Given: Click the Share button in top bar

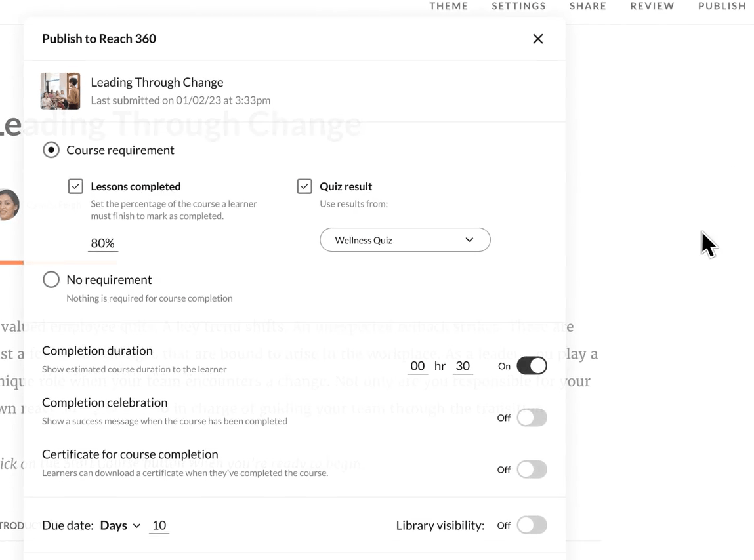Looking at the screenshot, I should tap(588, 6).
